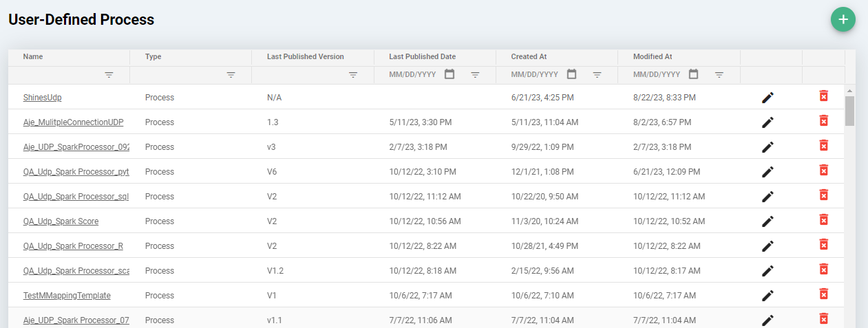Delete the QA_Udp_Spark Score process
The width and height of the screenshot is (868, 328).
tap(823, 220)
